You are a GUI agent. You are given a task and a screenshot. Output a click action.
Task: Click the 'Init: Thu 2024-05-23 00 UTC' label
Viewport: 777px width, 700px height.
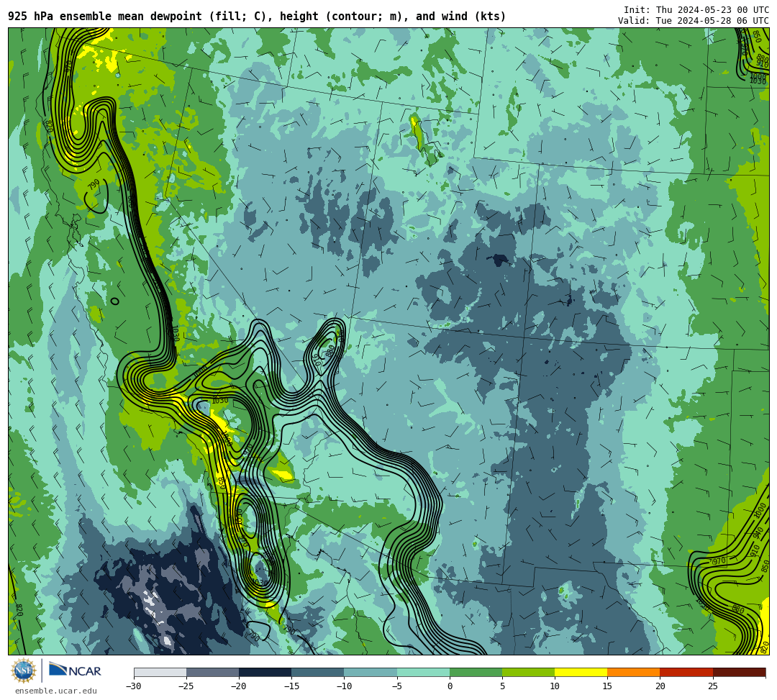pos(696,10)
